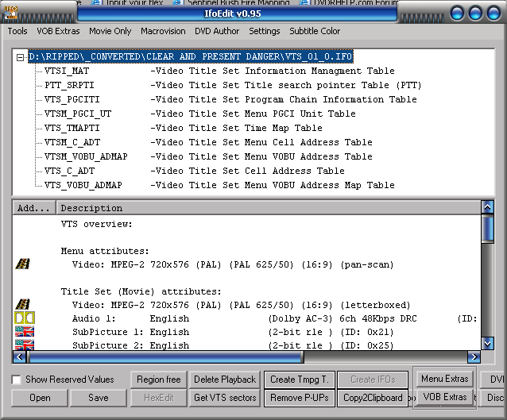Toggle Show Reserved Values checkbox
507x420 pixels.
(16, 380)
